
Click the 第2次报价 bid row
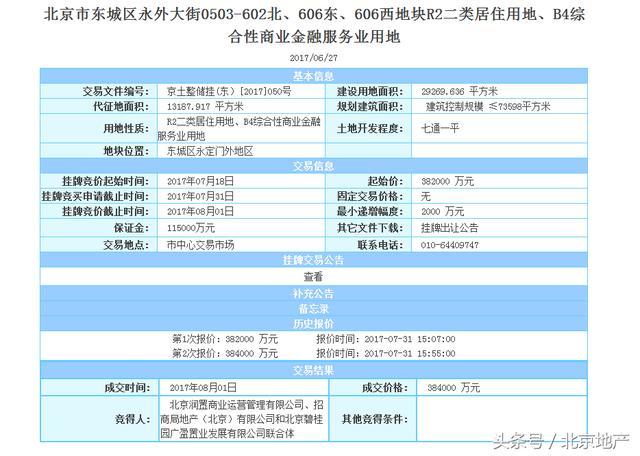(x=313, y=353)
